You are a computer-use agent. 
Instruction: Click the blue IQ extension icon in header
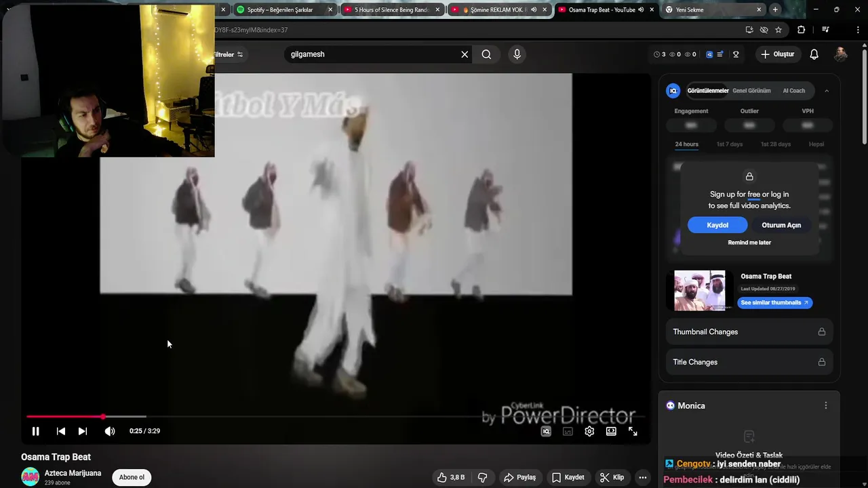click(709, 54)
